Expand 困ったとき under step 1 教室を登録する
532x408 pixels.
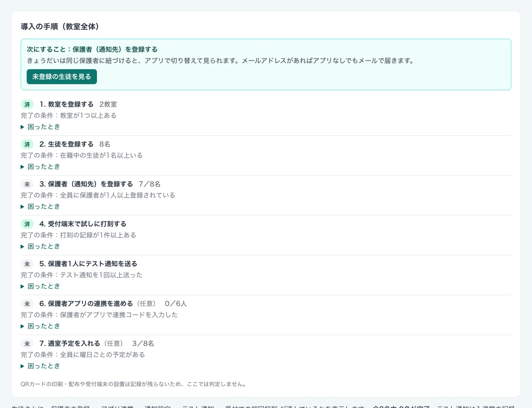40,127
